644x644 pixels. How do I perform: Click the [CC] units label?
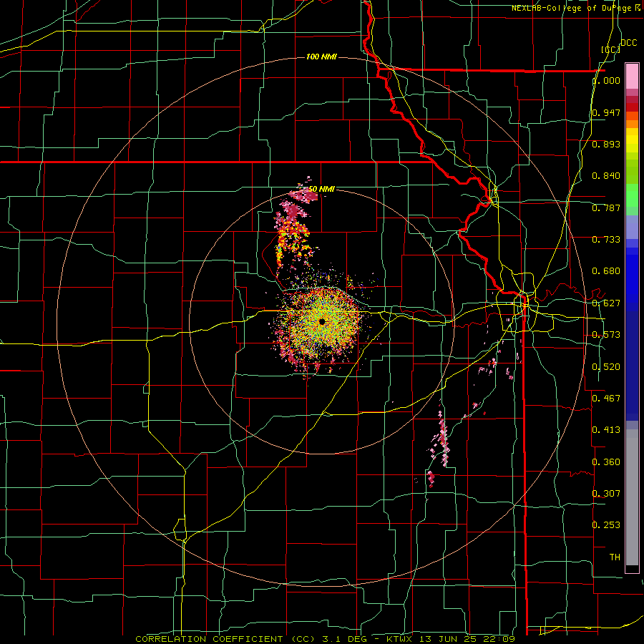tap(611, 49)
